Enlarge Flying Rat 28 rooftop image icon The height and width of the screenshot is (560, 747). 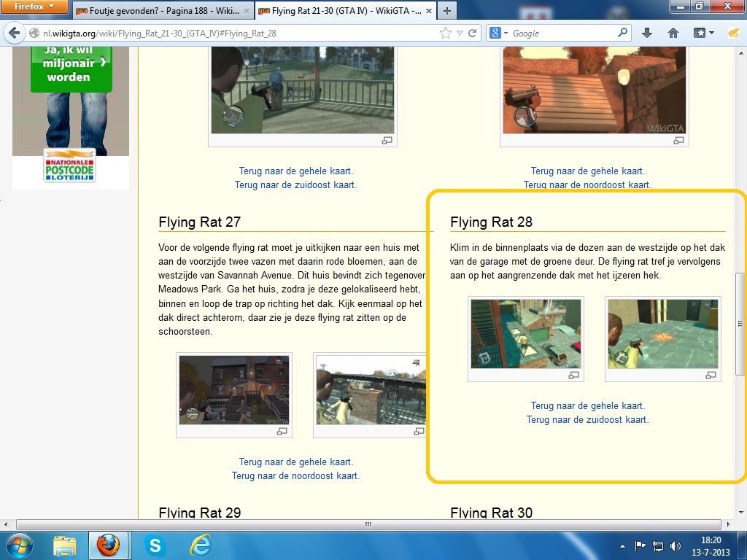coord(711,376)
